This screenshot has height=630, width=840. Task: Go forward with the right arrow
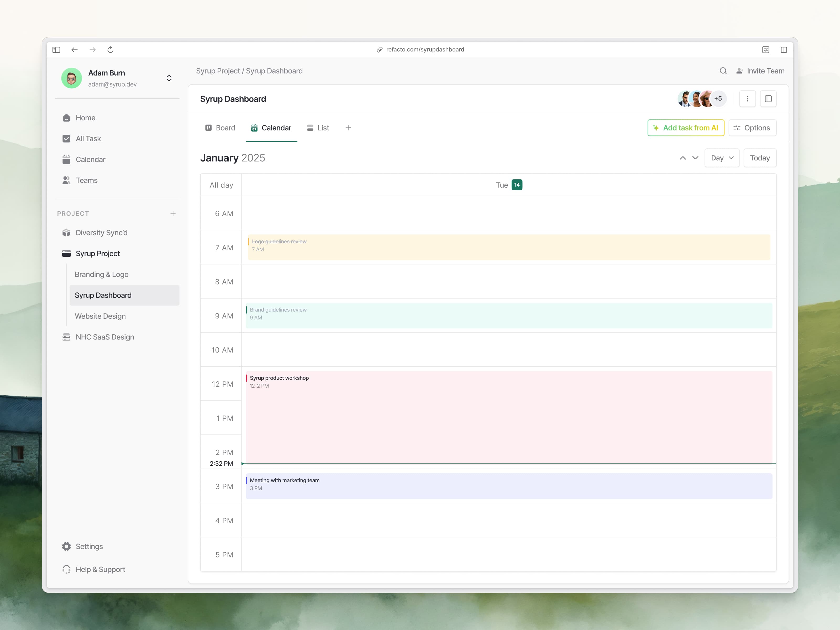92,50
